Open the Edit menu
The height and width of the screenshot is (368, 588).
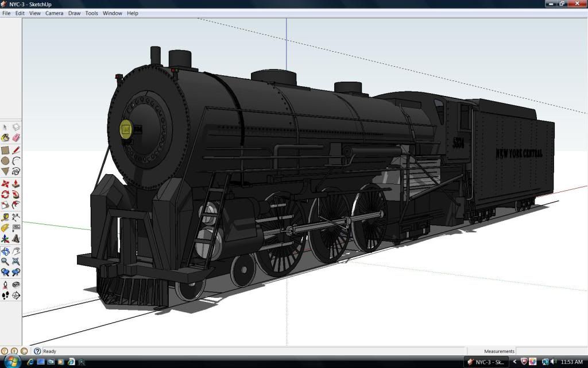tap(20, 13)
